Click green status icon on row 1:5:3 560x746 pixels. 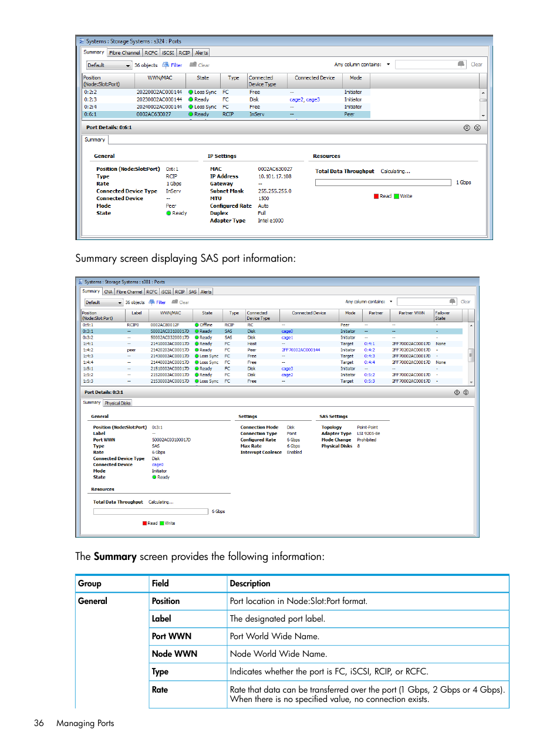tap(197, 382)
